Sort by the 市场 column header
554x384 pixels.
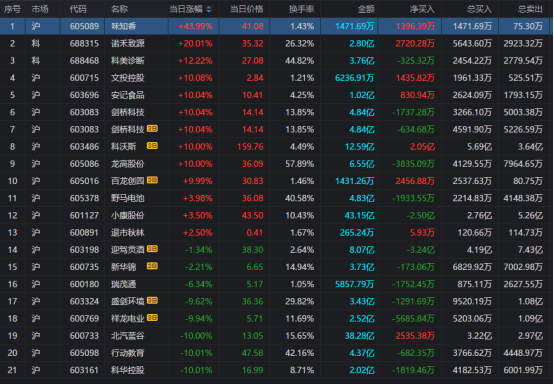pyautogui.click(x=40, y=9)
